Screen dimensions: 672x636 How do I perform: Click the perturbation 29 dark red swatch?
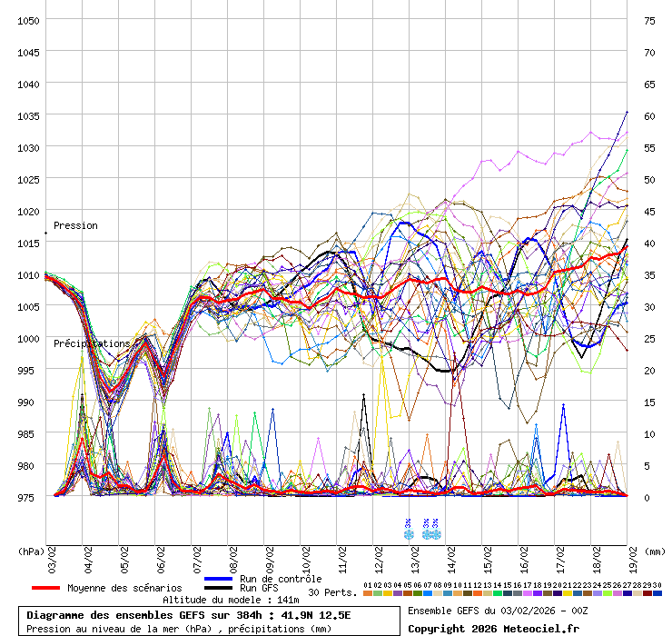point(647,593)
